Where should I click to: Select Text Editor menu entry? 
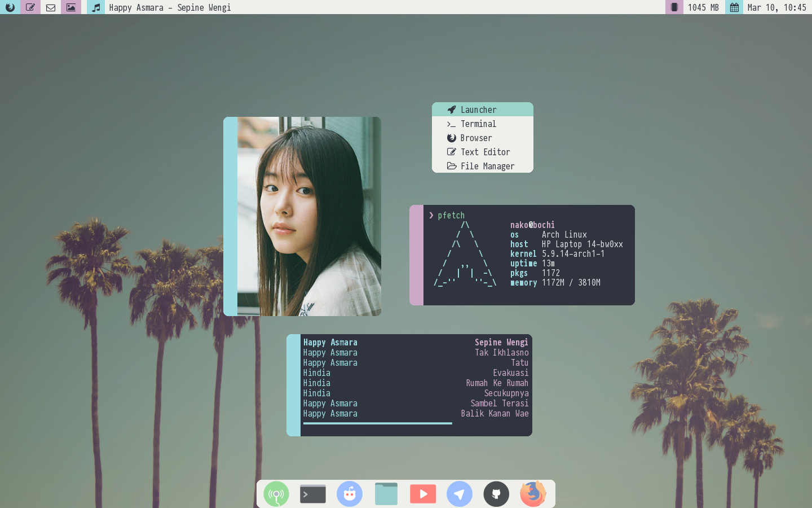[483, 152]
